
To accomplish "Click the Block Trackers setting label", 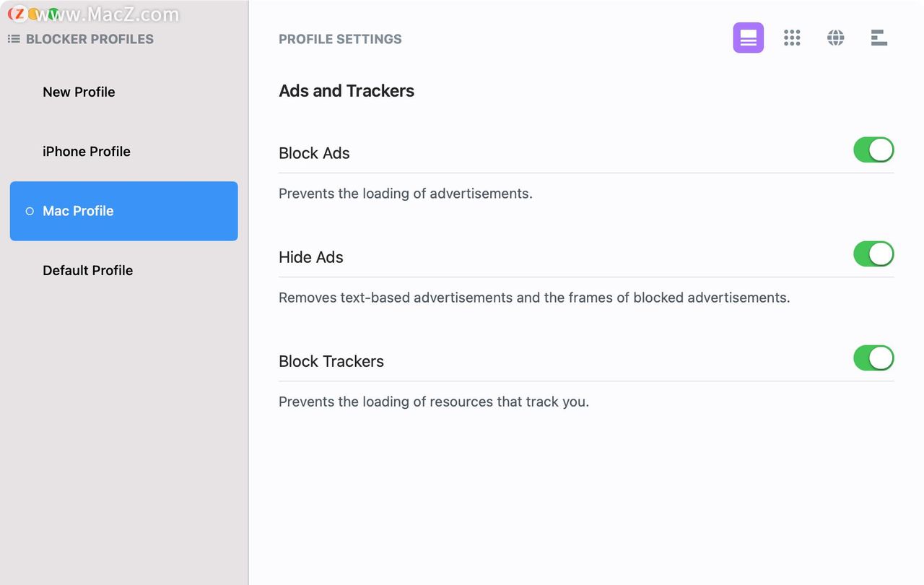I will (331, 361).
